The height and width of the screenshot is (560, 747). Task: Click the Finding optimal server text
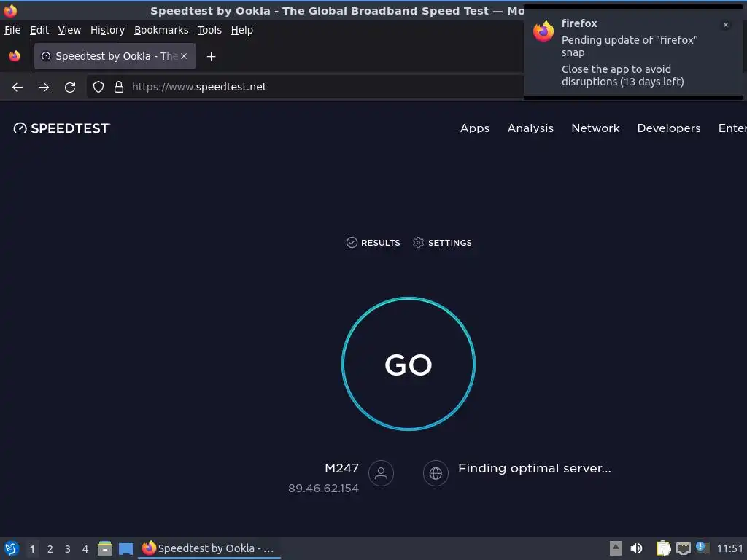point(535,468)
